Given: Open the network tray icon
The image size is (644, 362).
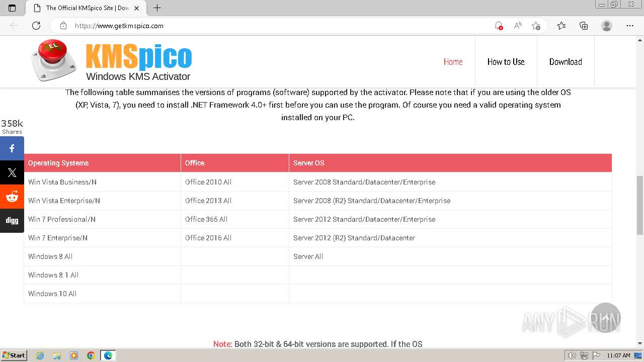Looking at the screenshot, I should coord(584,355).
